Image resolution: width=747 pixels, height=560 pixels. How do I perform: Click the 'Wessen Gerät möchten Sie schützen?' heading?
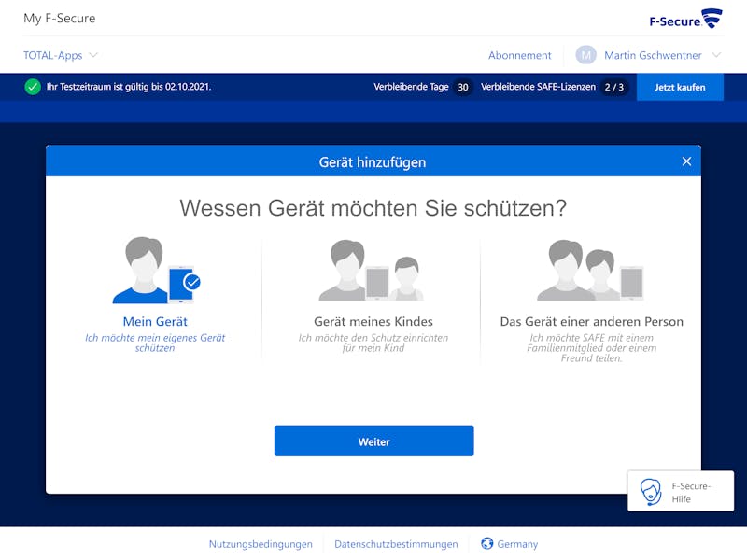pyautogui.click(x=373, y=208)
